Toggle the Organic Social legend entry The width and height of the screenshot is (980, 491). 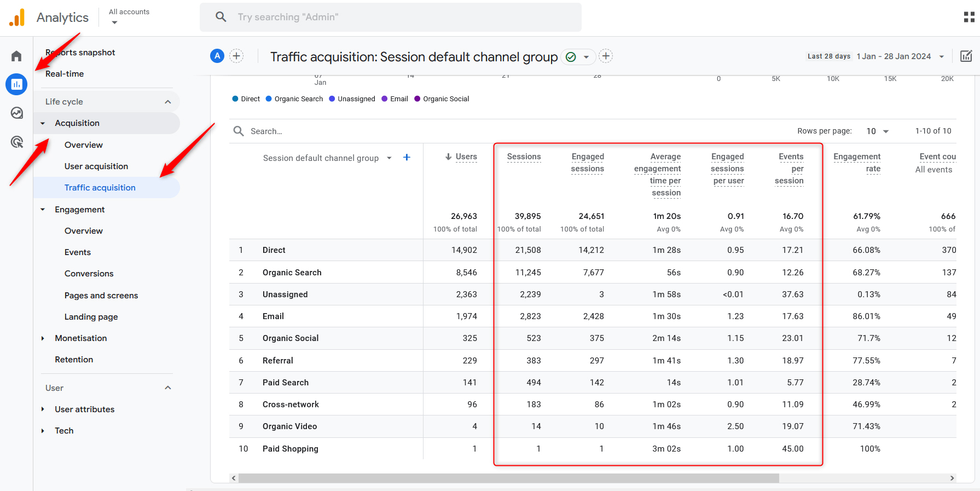[442, 99]
